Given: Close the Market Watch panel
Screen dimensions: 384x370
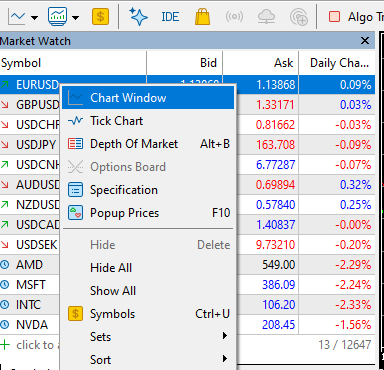Looking at the screenshot, I should point(365,41).
